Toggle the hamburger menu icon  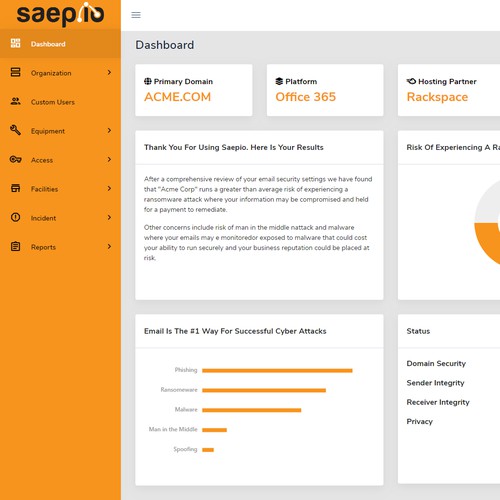(x=136, y=15)
